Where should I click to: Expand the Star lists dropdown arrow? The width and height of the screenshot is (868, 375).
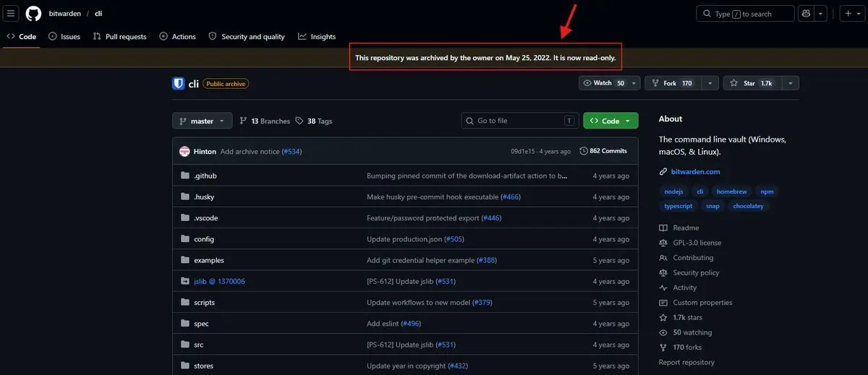(x=789, y=83)
